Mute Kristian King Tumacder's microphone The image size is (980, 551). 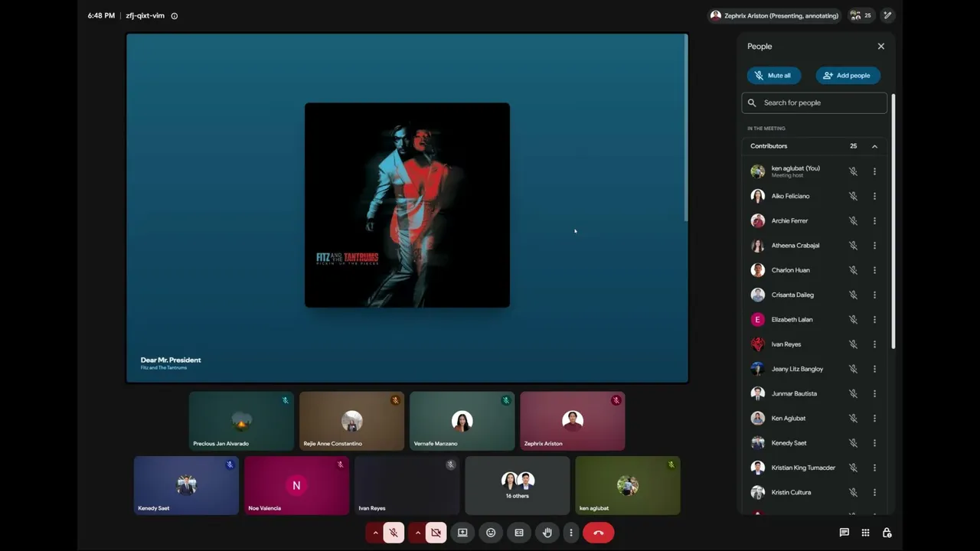pyautogui.click(x=853, y=468)
